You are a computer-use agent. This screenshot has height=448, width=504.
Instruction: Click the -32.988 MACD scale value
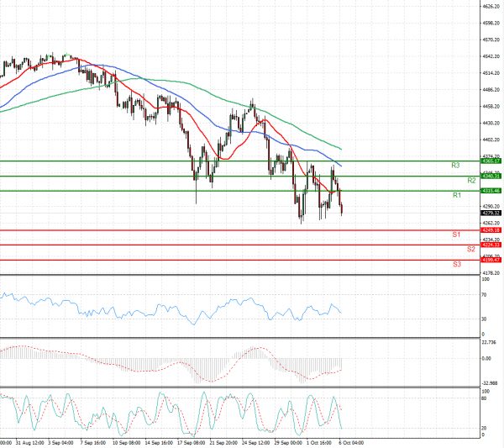point(489,383)
